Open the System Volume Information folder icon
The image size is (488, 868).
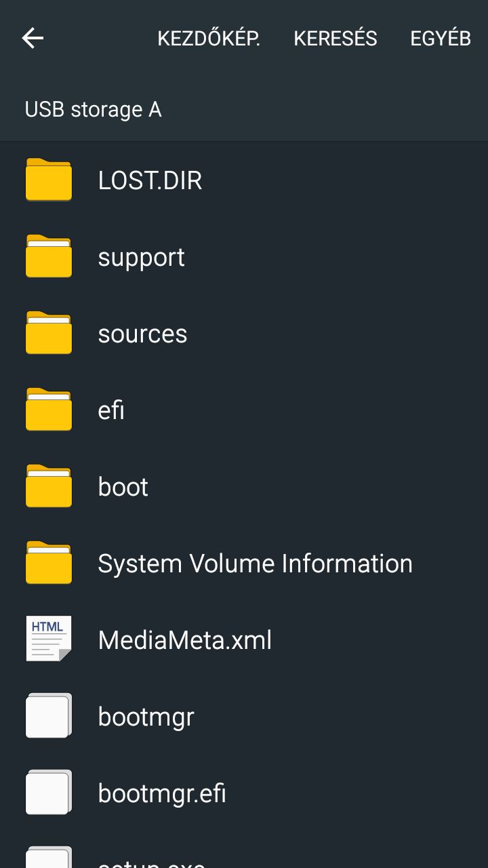(49, 563)
